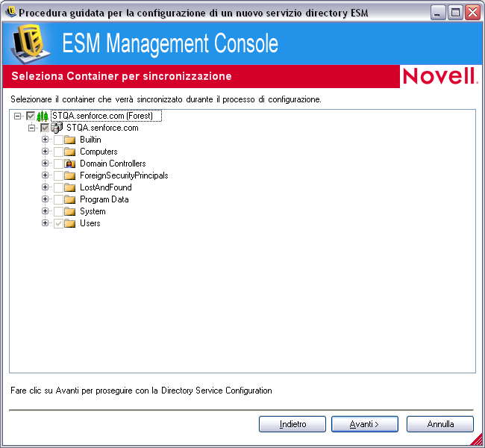485x448 pixels.
Task: Toggle the Users container checkbox
Action: 58,223
